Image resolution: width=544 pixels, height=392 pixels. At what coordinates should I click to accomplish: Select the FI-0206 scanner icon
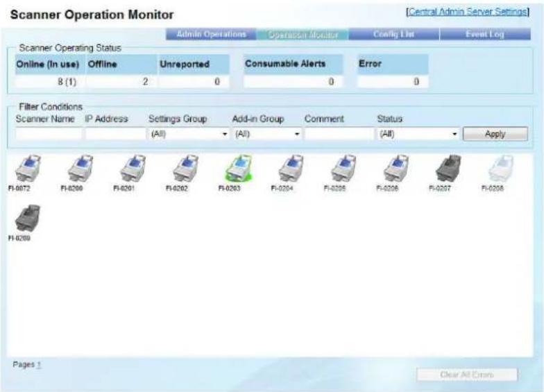pos(396,168)
